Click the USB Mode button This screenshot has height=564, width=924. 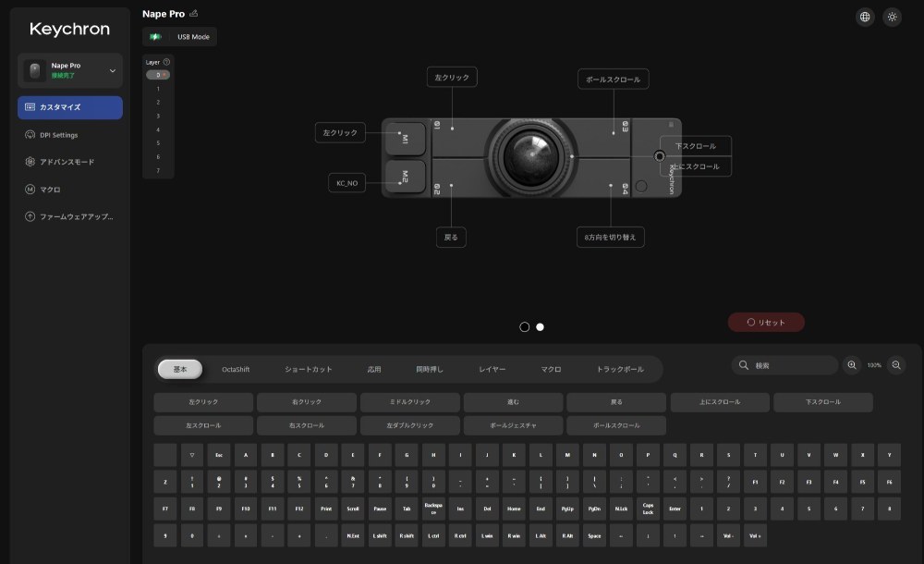[x=180, y=37]
